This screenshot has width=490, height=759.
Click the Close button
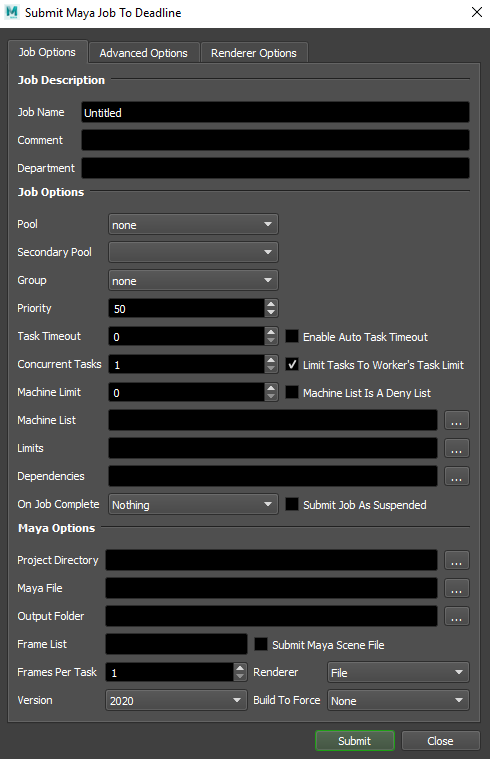click(x=440, y=741)
